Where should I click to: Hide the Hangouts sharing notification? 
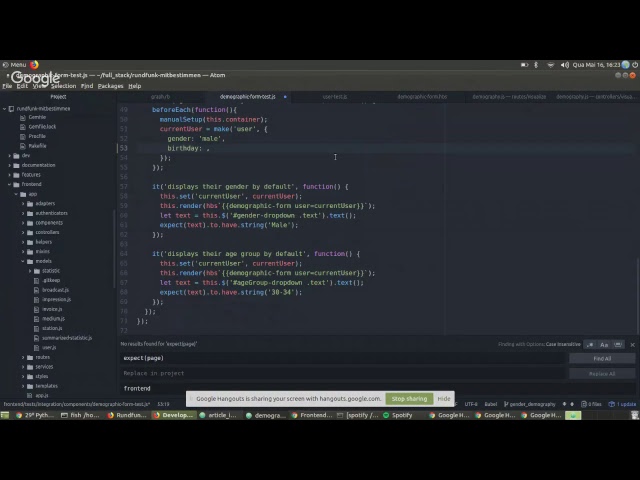(x=444, y=399)
